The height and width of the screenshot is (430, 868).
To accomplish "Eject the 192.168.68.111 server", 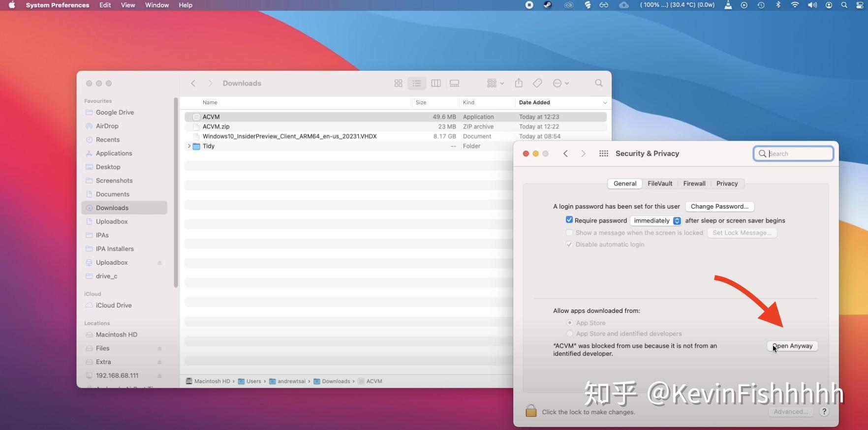I will [x=159, y=376].
